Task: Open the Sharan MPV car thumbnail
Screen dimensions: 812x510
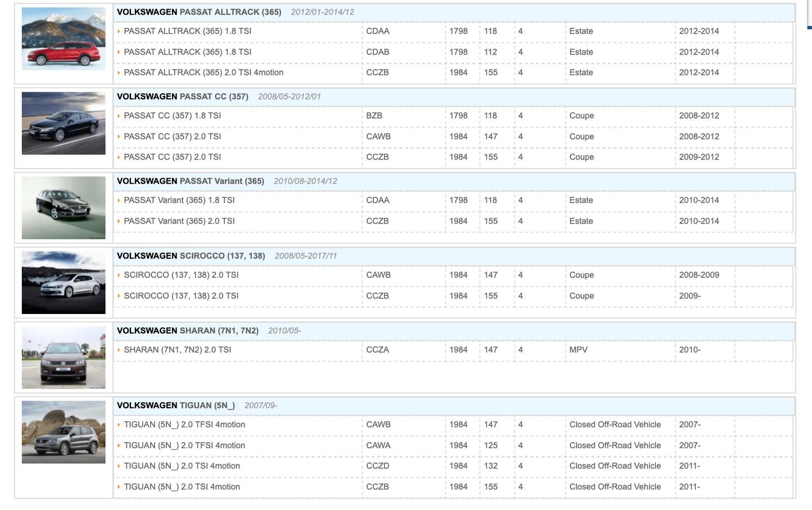Action: pyautogui.click(x=63, y=357)
